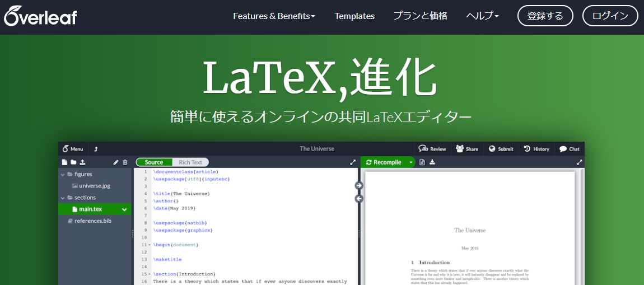Viewport: 644px width, 285px height.
Task: Click the trash delete icon
Action: 125,162
